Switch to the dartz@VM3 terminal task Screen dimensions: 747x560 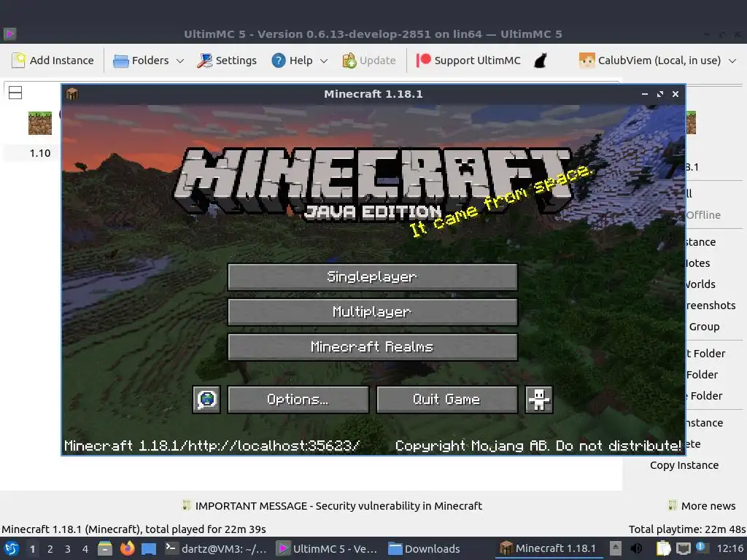point(216,548)
